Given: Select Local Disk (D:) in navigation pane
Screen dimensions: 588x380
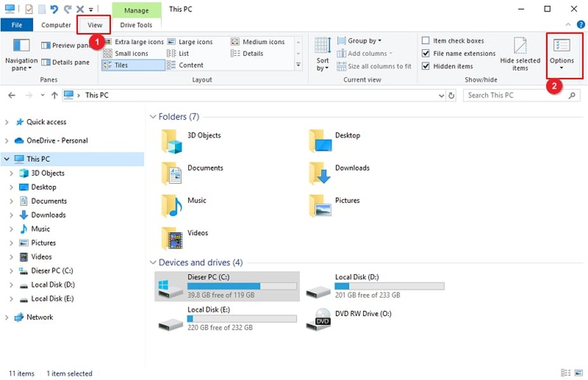Looking at the screenshot, I should pos(53,284).
